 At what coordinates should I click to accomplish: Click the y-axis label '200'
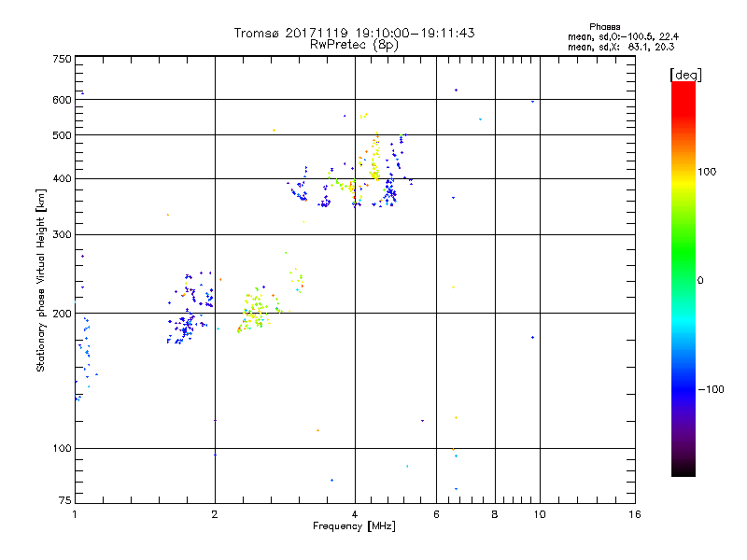pos(62,314)
